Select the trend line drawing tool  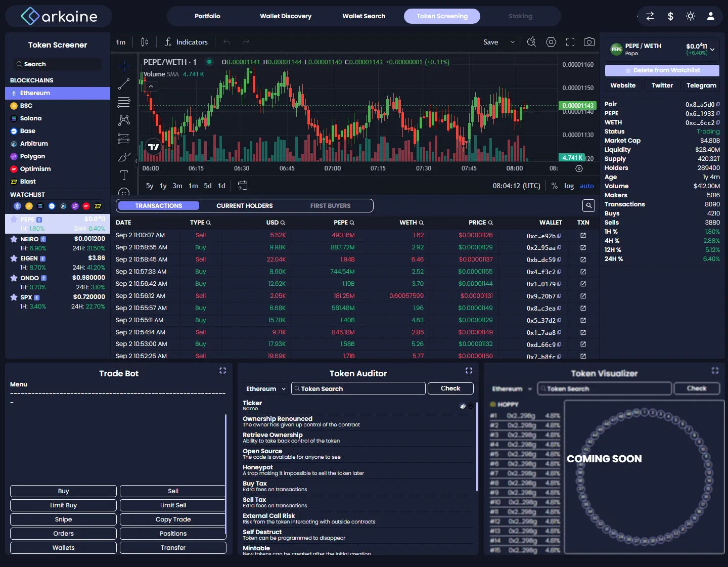click(x=124, y=84)
